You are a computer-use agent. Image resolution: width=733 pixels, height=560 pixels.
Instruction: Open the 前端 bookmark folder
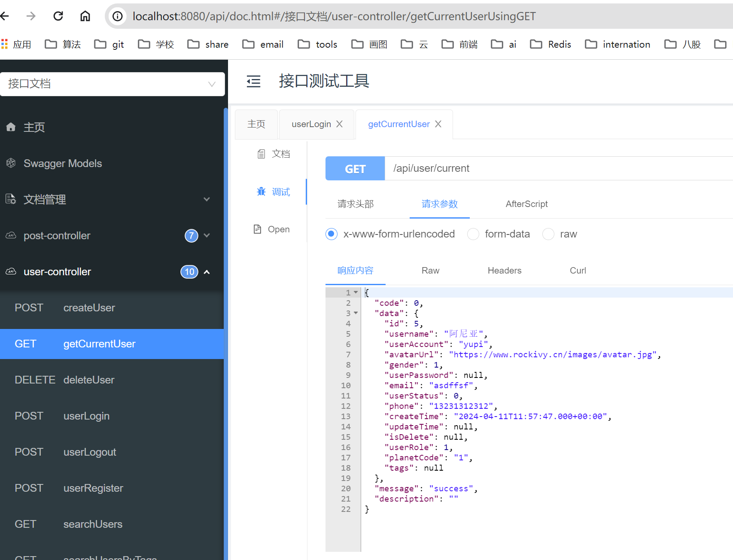pos(459,44)
